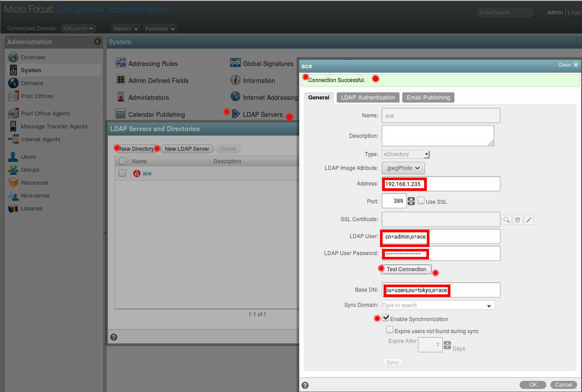Viewport: 582px width, 392px height.
Task: Click the SSL Certificate field
Action: pyautogui.click(x=441, y=219)
